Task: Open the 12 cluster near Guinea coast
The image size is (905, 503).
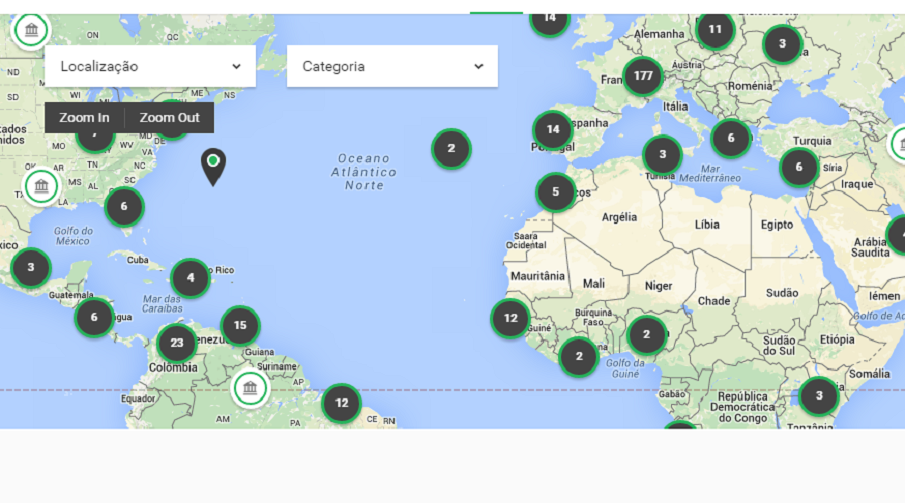Action: pos(510,318)
